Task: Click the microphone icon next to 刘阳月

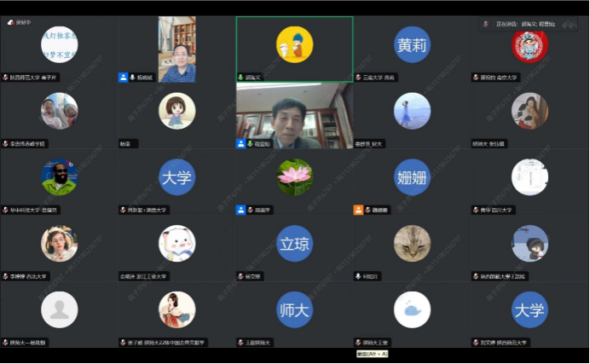Action: tap(358, 276)
